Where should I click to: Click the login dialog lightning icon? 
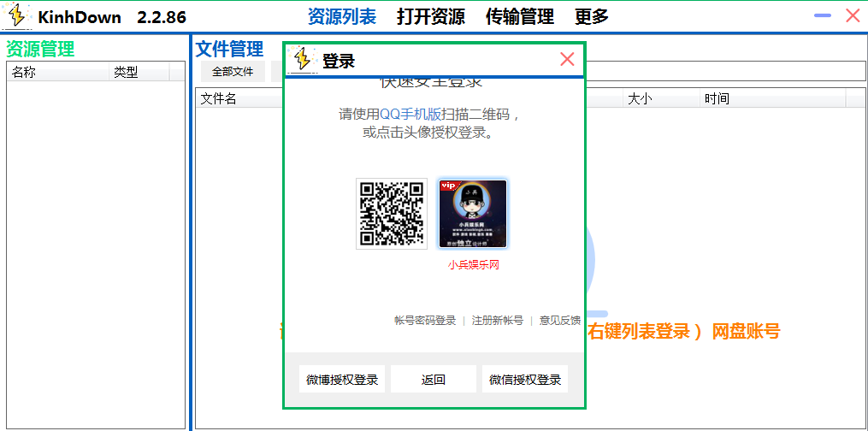(x=303, y=59)
